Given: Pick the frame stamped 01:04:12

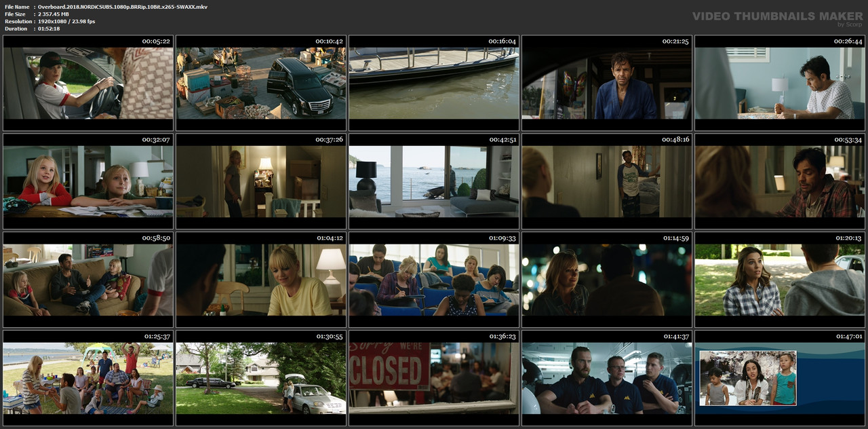Looking at the screenshot, I should point(261,280).
